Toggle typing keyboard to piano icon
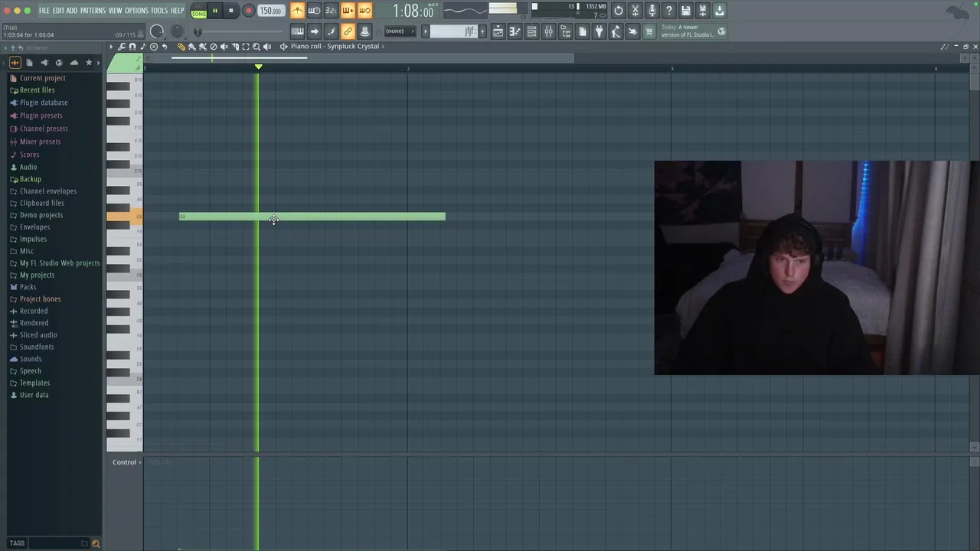Image resolution: width=980 pixels, height=551 pixels. (x=297, y=31)
